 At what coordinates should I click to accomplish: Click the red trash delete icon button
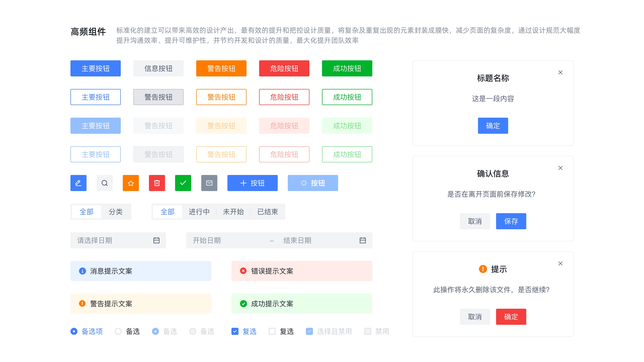[157, 183]
